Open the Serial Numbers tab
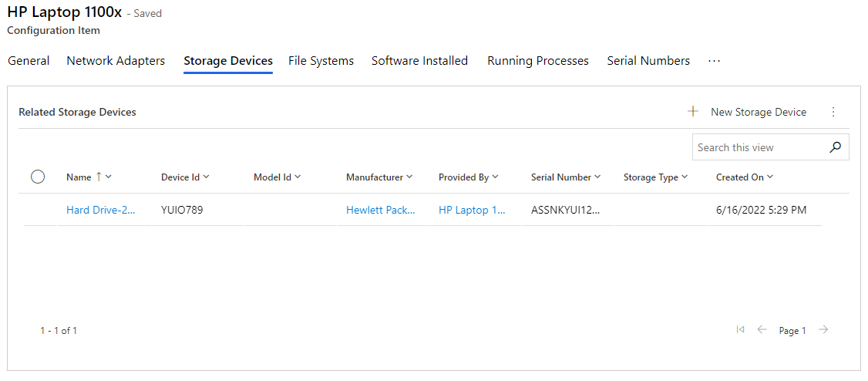The image size is (868, 381). (648, 61)
